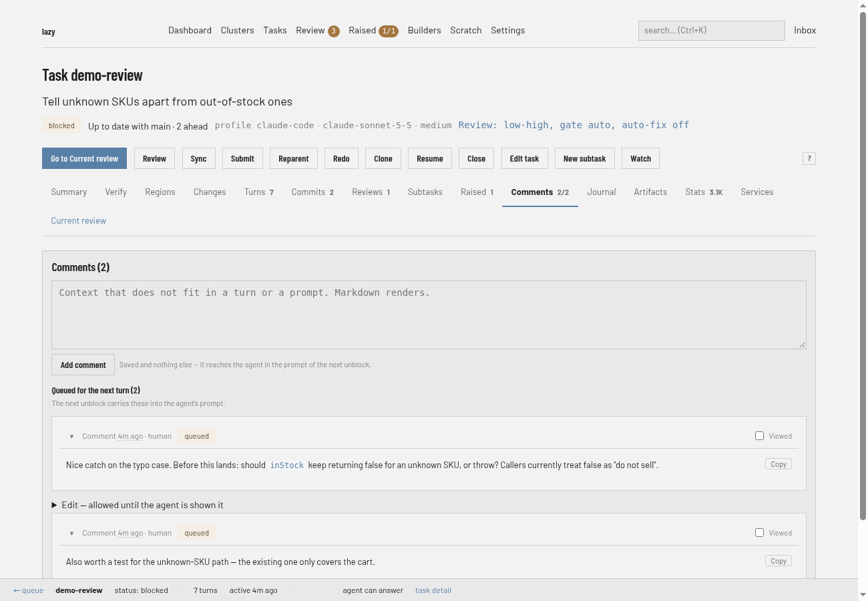Screen dimensions: 868x601
Task: Switch to the Artifacts tab
Action: pos(650,192)
